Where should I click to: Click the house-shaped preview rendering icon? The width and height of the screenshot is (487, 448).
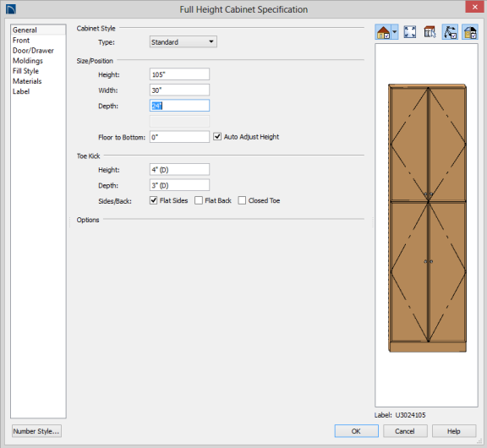click(x=383, y=32)
